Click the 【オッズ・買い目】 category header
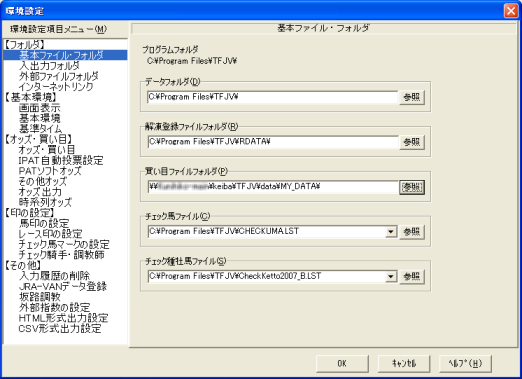The height and width of the screenshot is (379, 522). click(38, 139)
